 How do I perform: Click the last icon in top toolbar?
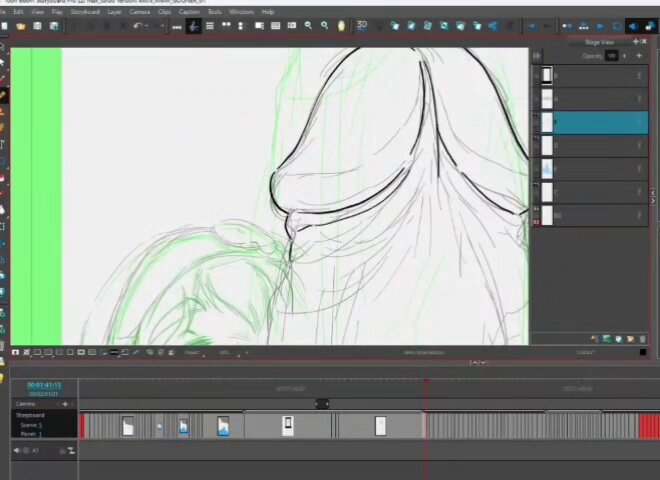pos(651,26)
